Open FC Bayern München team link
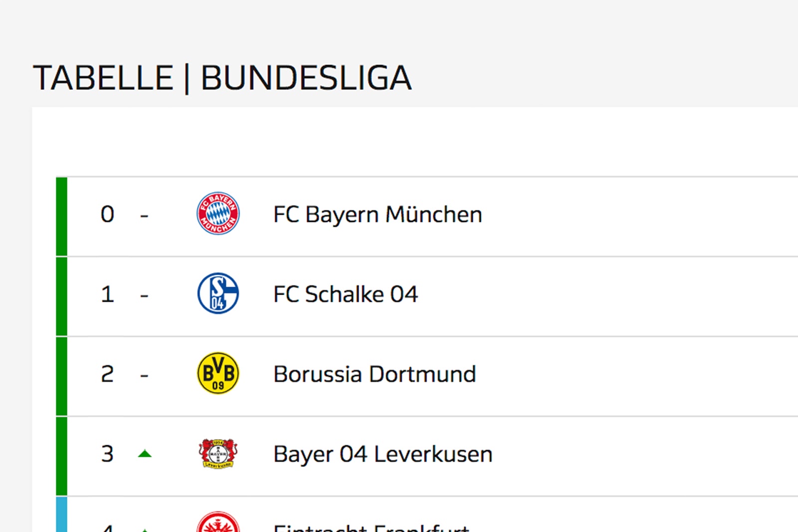 pyautogui.click(x=378, y=215)
